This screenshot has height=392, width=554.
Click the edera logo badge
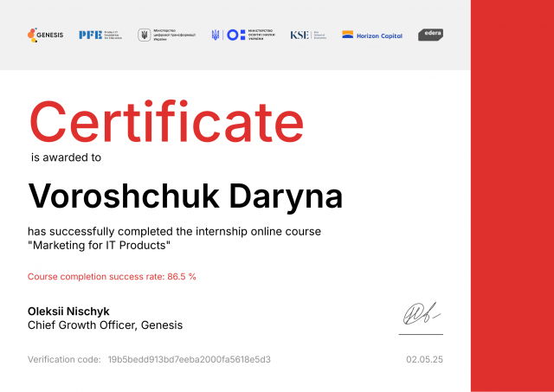click(x=431, y=35)
